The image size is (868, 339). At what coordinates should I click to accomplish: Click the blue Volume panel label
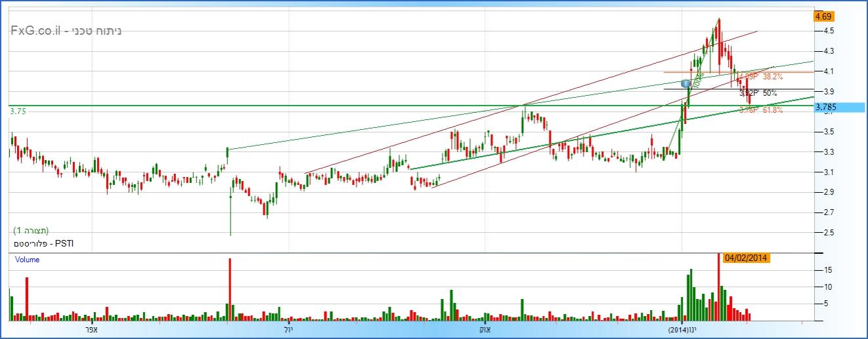[x=28, y=260]
